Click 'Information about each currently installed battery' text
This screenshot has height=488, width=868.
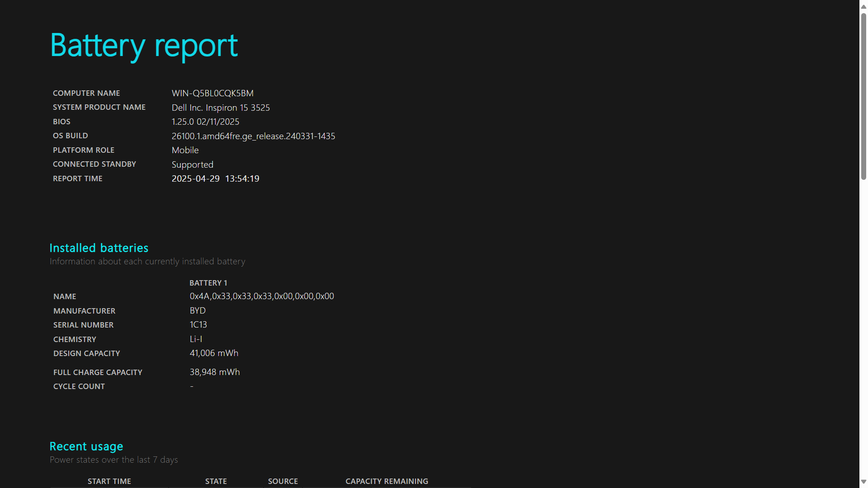[x=147, y=262]
